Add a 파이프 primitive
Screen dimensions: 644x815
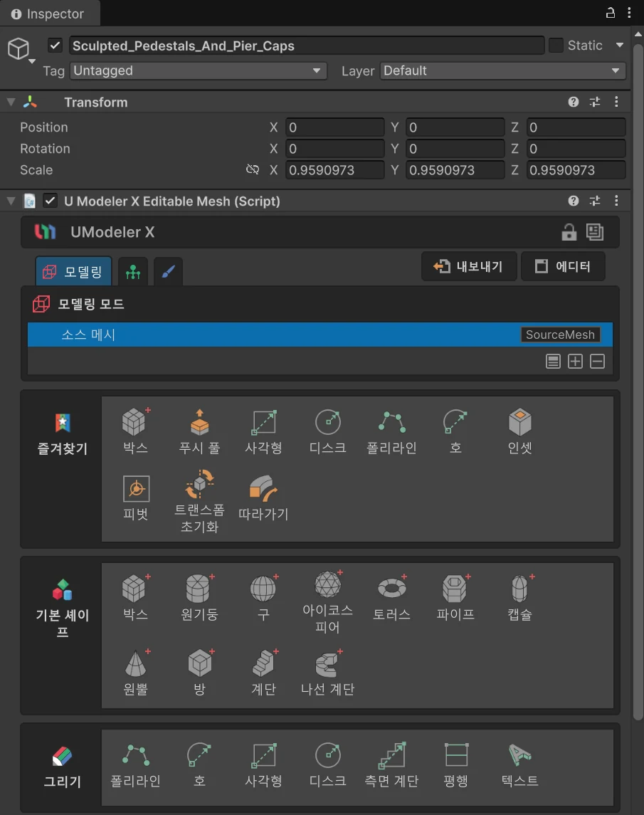click(456, 598)
